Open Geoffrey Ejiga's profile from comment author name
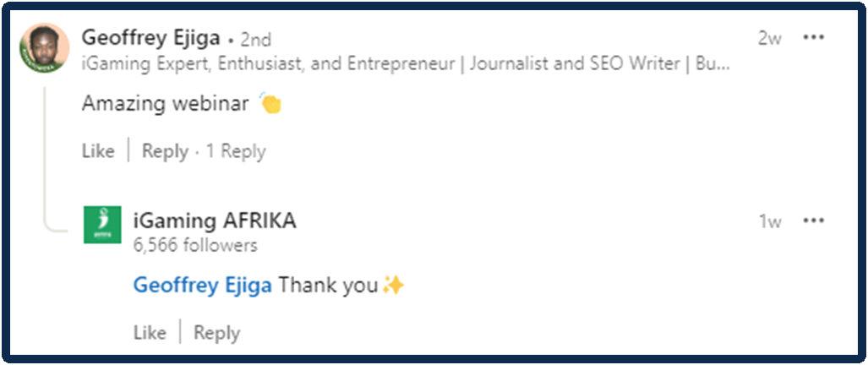 pos(150,38)
